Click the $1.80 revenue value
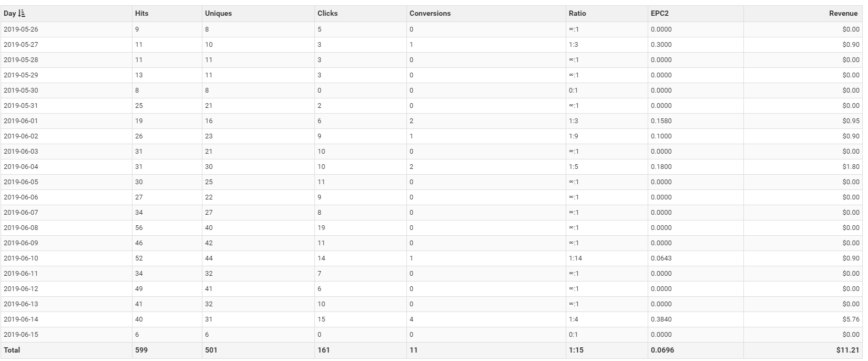868x361 pixels. [x=850, y=167]
